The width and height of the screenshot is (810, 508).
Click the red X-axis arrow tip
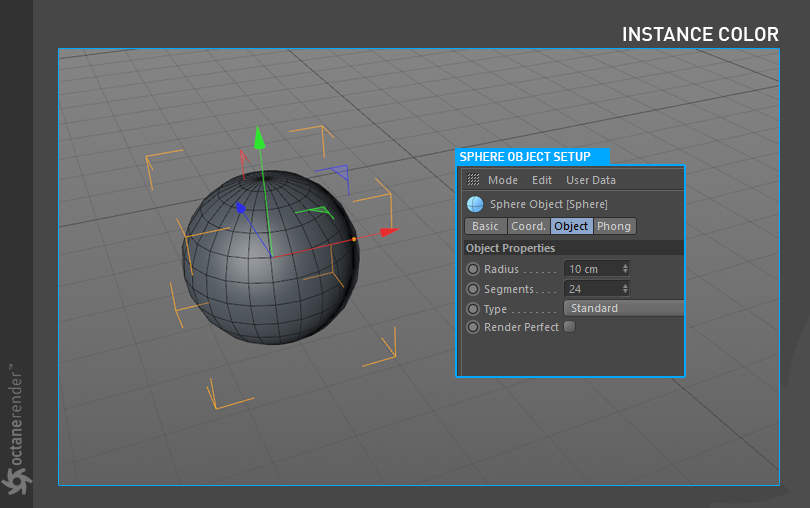coord(389,232)
